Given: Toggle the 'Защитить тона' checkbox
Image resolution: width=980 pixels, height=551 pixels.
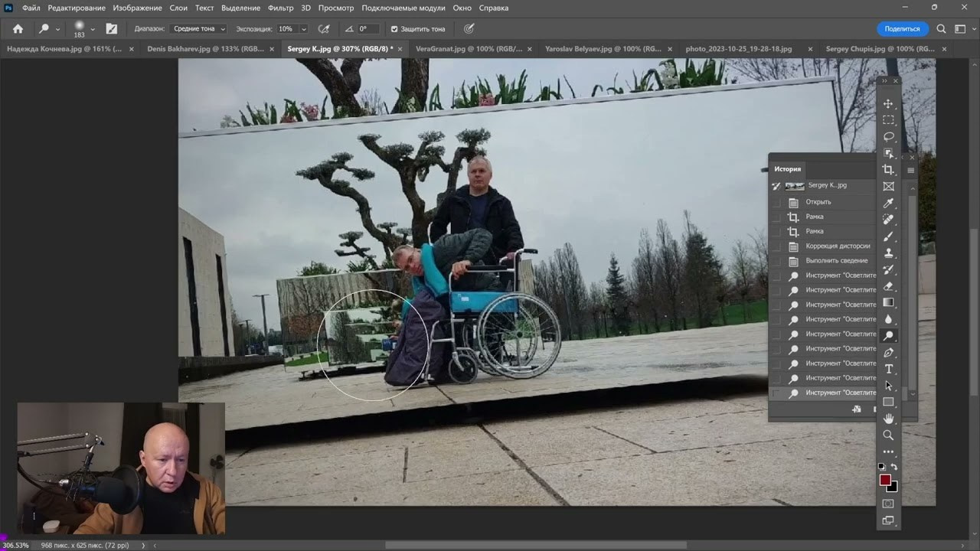Looking at the screenshot, I should tap(394, 29).
